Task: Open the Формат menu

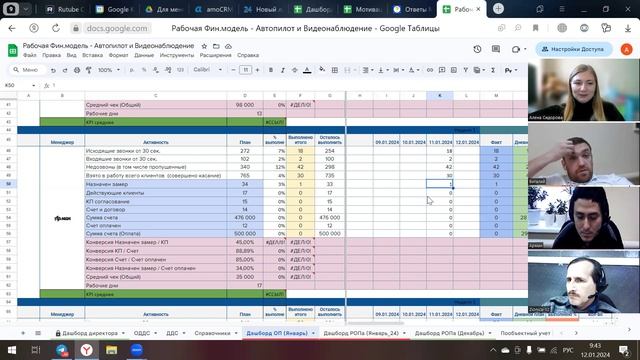Action: tap(118, 55)
